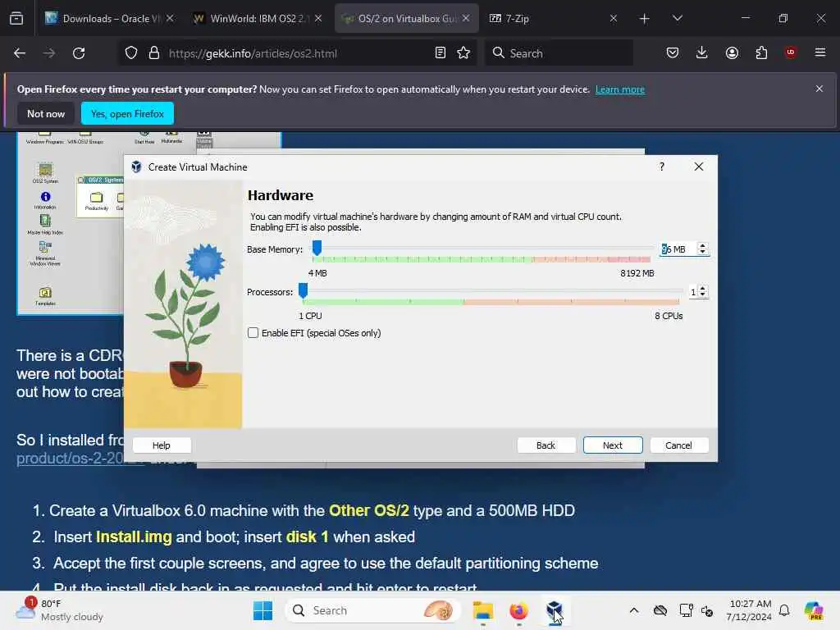Click Next to continue the wizard

pos(612,445)
